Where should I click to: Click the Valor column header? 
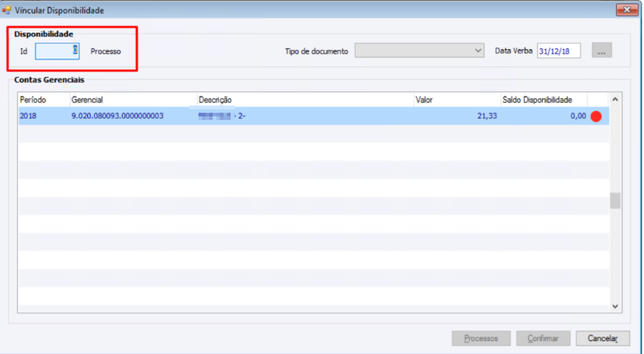click(456, 100)
